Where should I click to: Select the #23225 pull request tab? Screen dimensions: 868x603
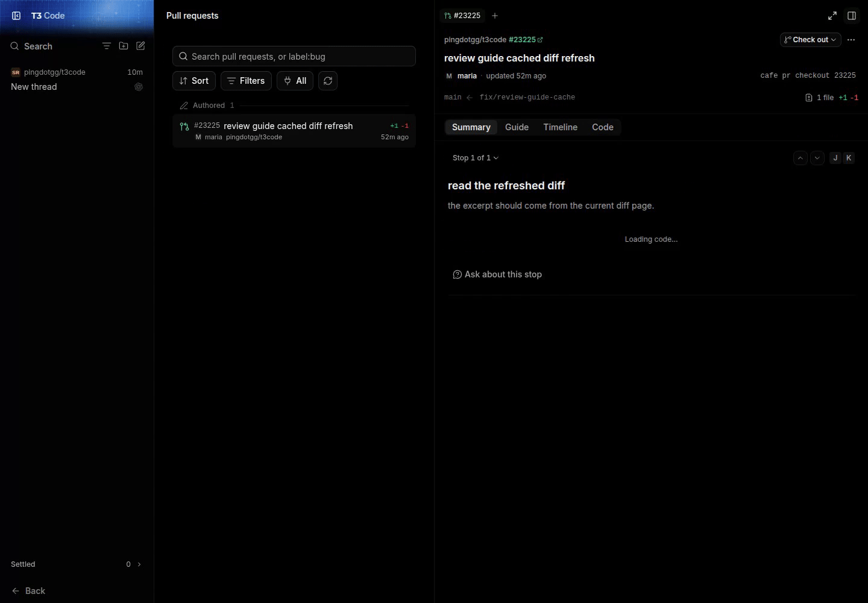462,16
